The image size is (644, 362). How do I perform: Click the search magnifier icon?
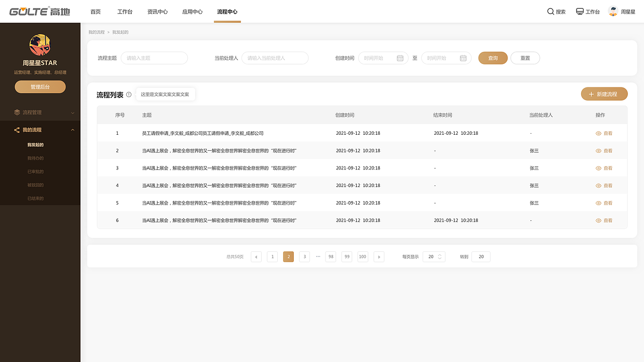pos(550,12)
